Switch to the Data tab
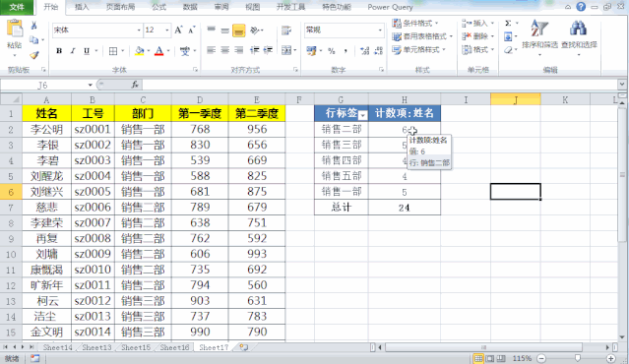 click(190, 7)
